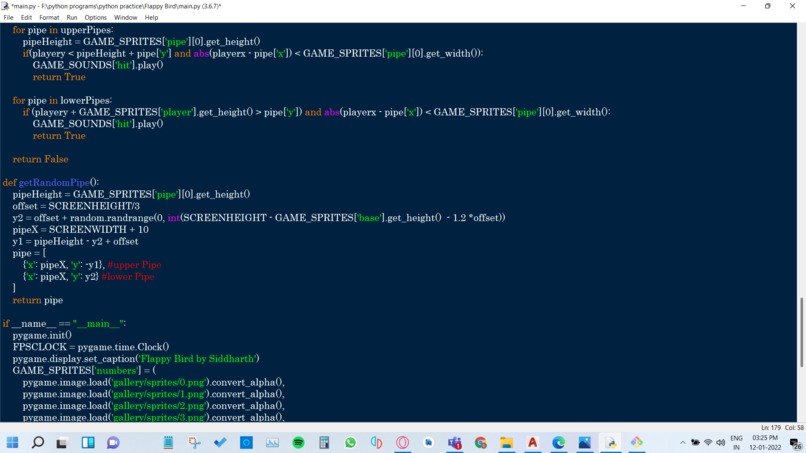Image resolution: width=806 pixels, height=453 pixels.
Task: Open Calculator from the taskbar
Action: click(x=324, y=442)
